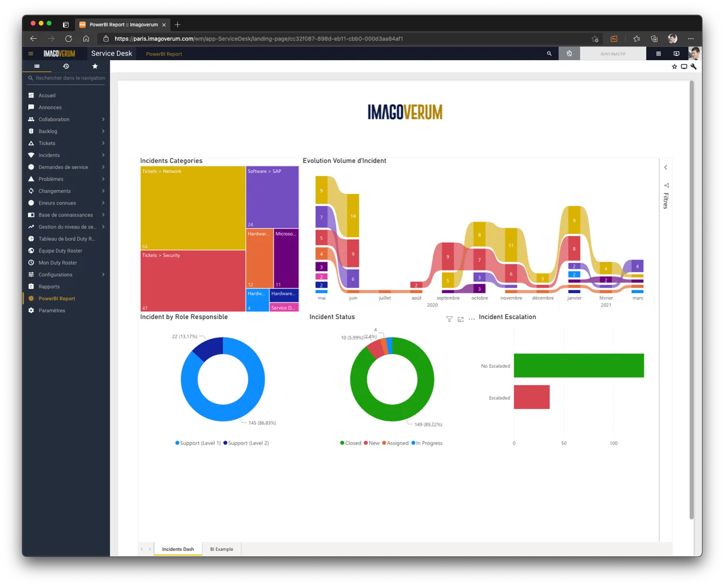Click Gestion du niveau de service icon
The height and width of the screenshot is (588, 727).
click(x=31, y=227)
